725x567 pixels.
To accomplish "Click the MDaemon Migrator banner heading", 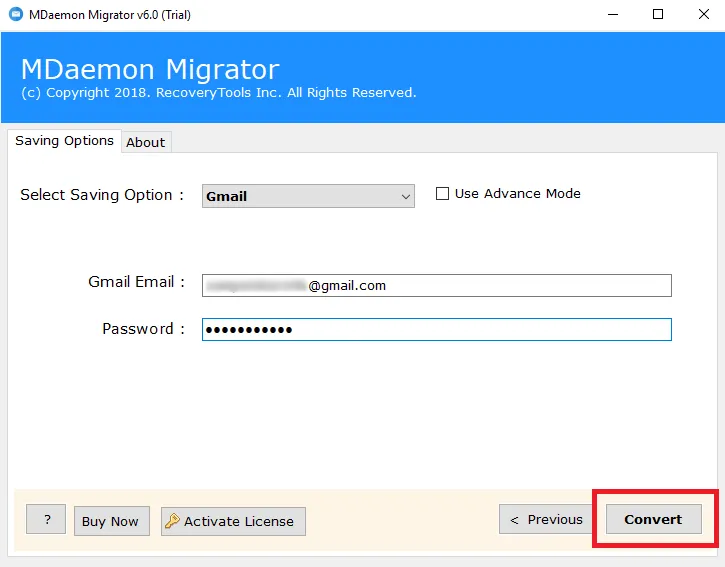I will tap(150, 69).
